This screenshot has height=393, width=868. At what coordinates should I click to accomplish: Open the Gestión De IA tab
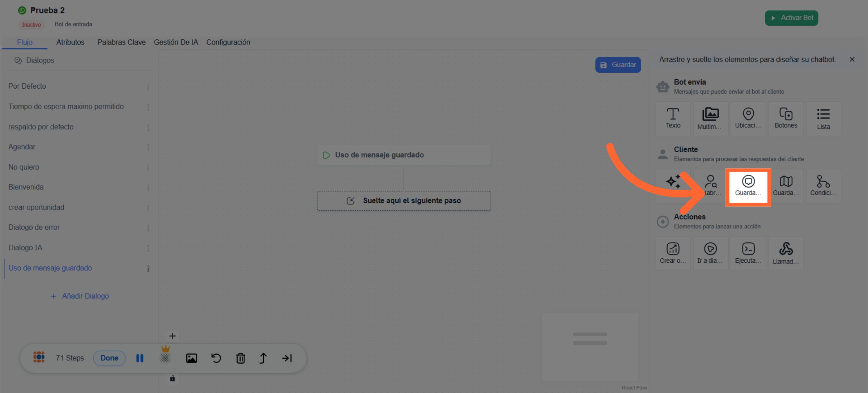(x=176, y=42)
